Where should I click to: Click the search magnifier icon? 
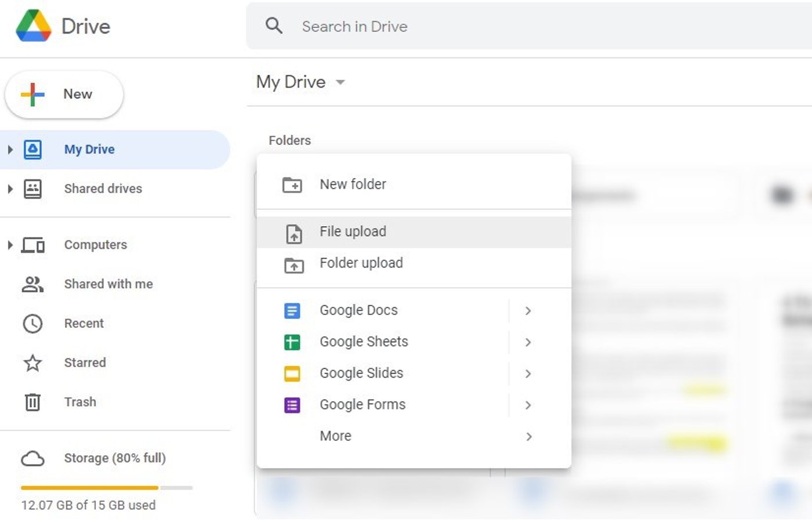pos(274,26)
